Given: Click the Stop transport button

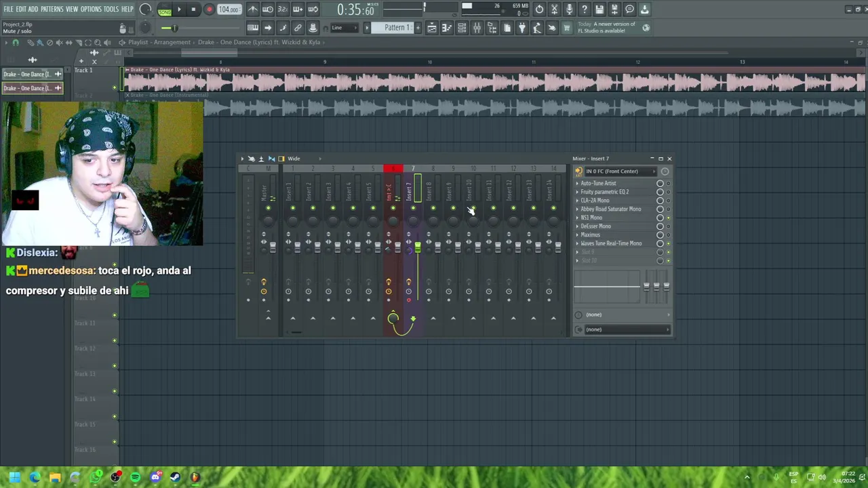Looking at the screenshot, I should (x=193, y=9).
